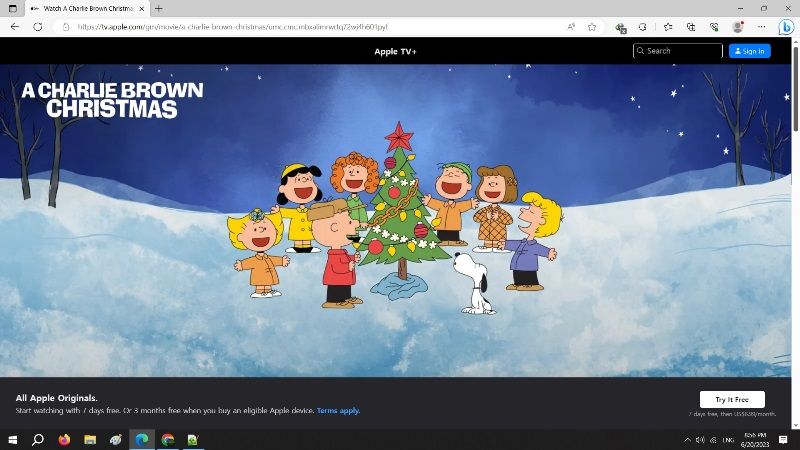Add this page to favorites star

tap(592, 27)
